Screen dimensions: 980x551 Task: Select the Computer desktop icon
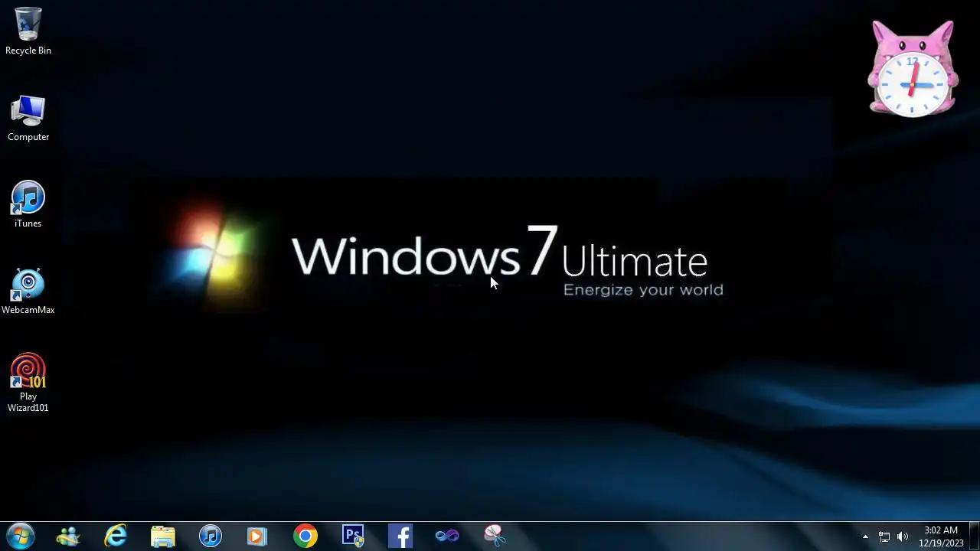[28, 118]
